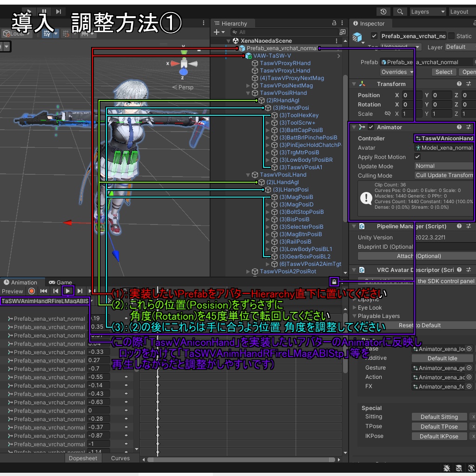Open the Layer Default dropdown
This screenshot has height=476, width=476.
[x=460, y=47]
